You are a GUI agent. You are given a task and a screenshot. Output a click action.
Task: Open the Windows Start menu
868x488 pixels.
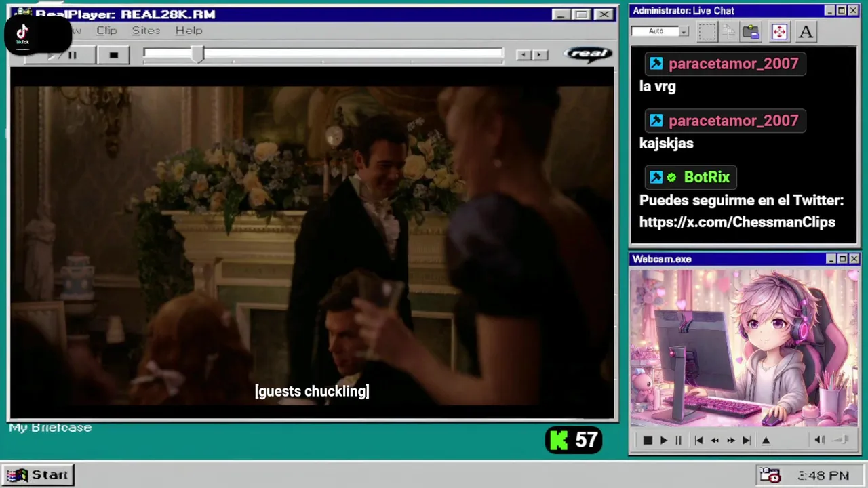tap(37, 474)
